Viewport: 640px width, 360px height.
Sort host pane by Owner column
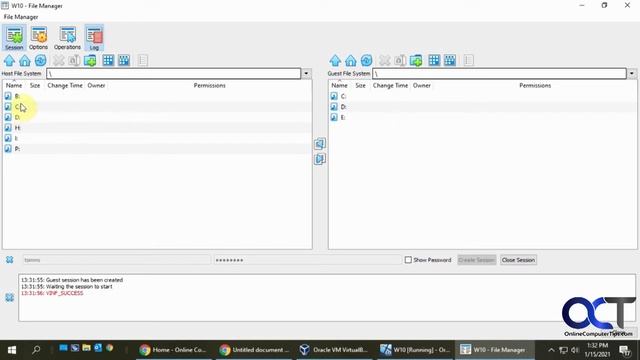(x=96, y=85)
